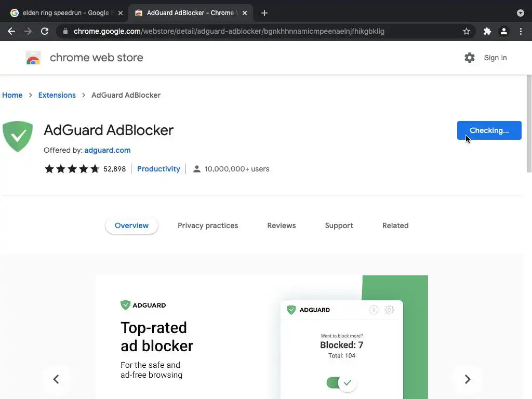This screenshot has width=532, height=399.
Task: Toggle the green protection switch in screenshot
Action: 341,383
